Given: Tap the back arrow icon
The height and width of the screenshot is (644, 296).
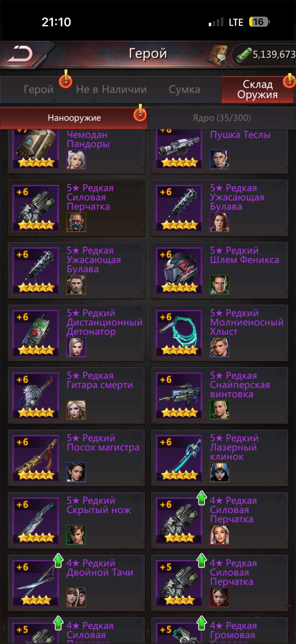Looking at the screenshot, I should tap(20, 54).
